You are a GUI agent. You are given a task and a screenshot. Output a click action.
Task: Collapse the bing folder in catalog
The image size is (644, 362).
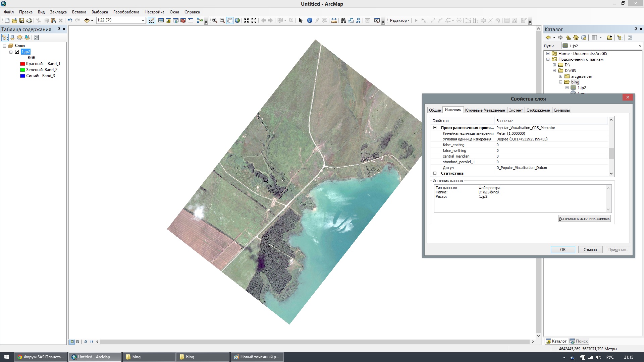(x=560, y=82)
